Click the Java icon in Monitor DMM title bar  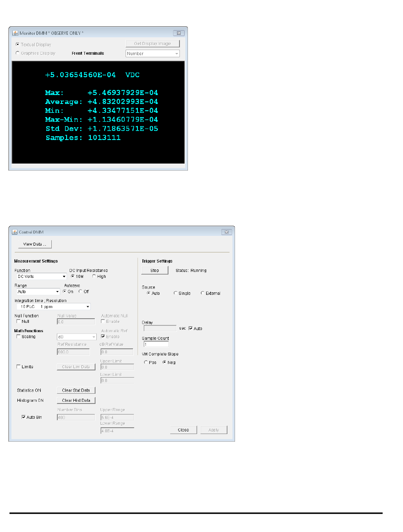tap(14, 33)
